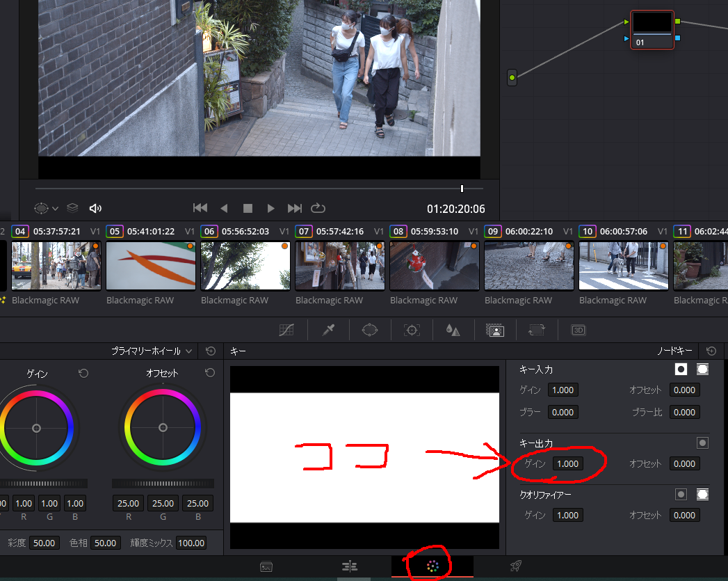
Task: Play the clip forward
Action: coord(270,209)
